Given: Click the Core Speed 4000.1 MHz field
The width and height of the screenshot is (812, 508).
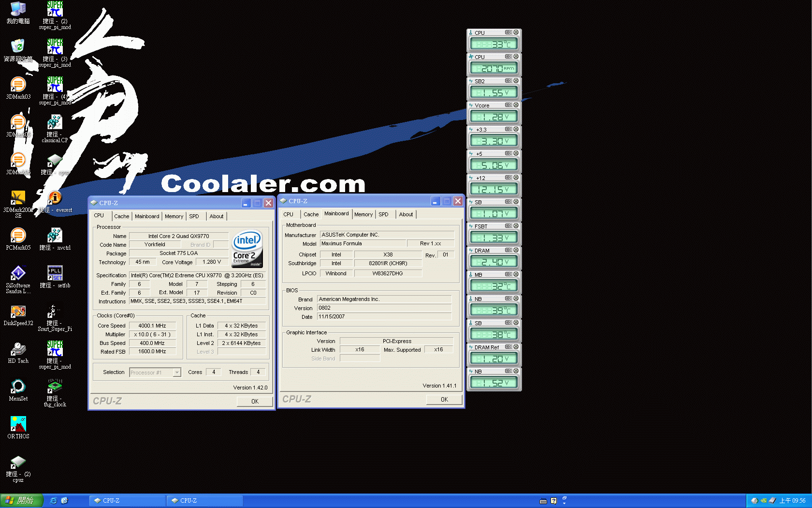Looking at the screenshot, I should (x=152, y=326).
